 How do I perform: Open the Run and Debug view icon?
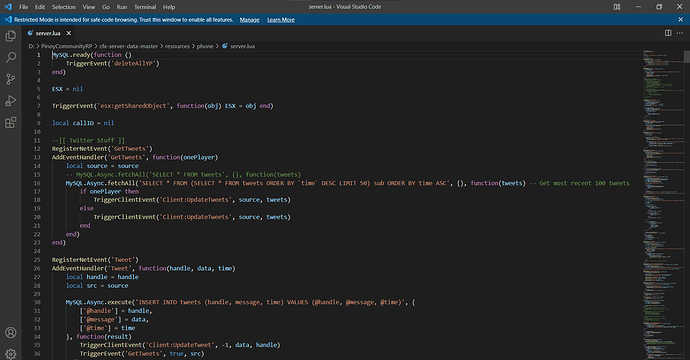coord(11,100)
